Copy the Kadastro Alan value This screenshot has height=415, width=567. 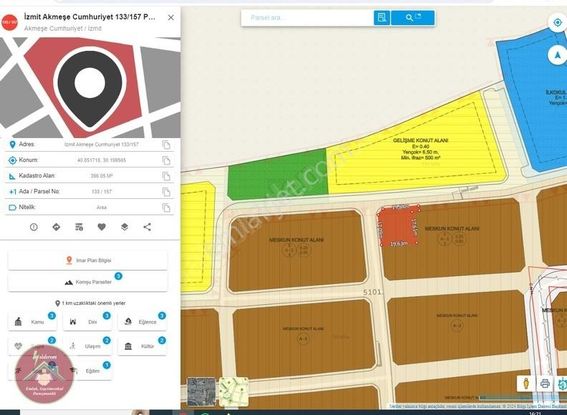pyautogui.click(x=166, y=176)
